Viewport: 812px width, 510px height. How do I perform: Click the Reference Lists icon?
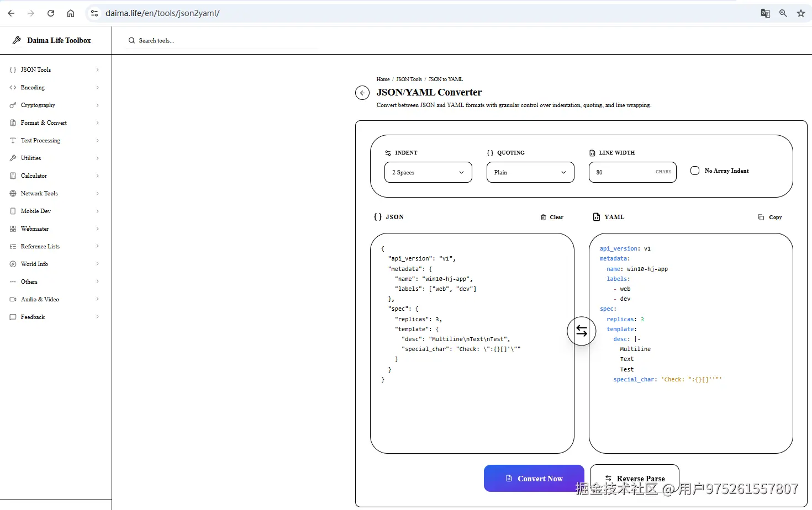[x=13, y=246]
